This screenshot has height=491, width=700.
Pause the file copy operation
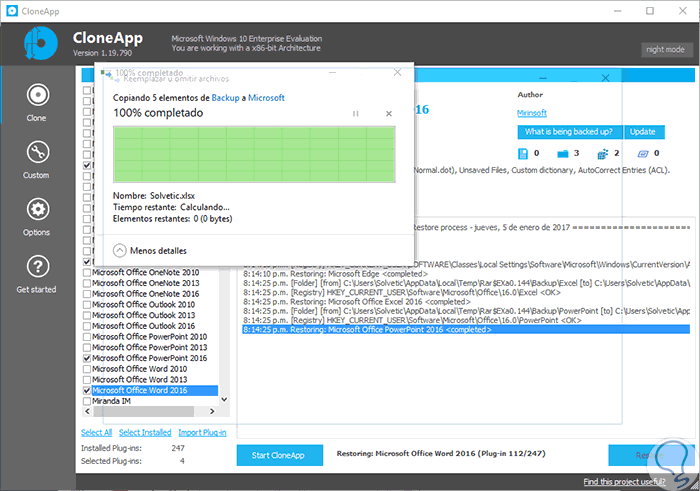point(355,114)
